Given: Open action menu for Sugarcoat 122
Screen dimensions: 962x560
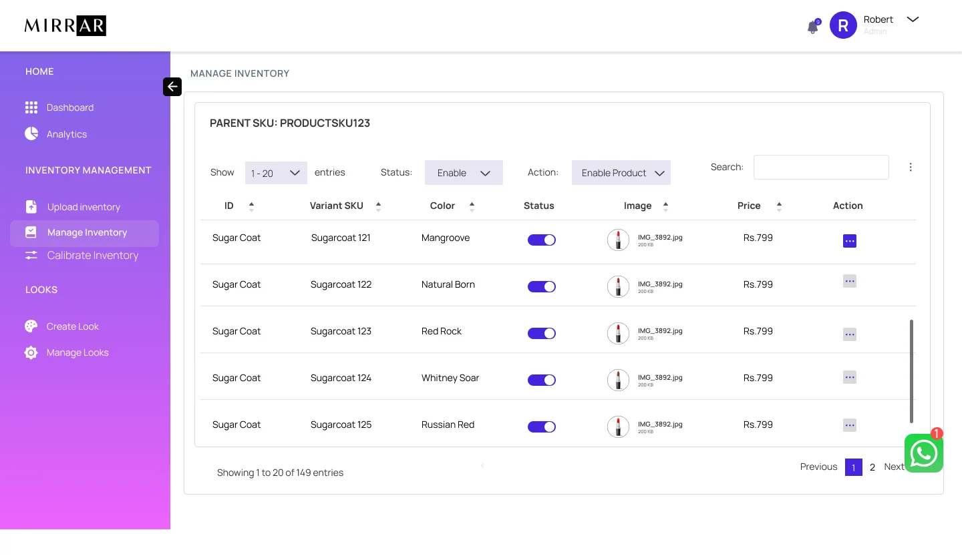Looking at the screenshot, I should [x=850, y=281].
